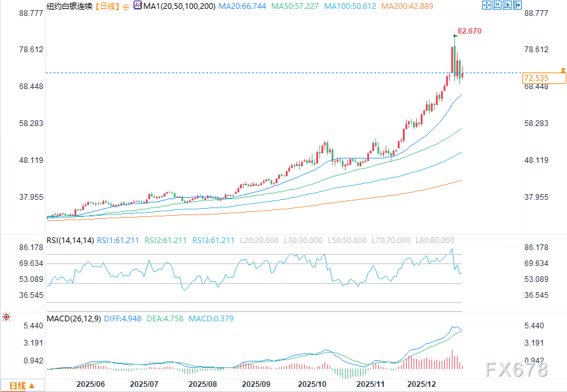The width and height of the screenshot is (567, 392).
Task: Click the orange circle icon beside 日线 label
Action: coord(125,6)
